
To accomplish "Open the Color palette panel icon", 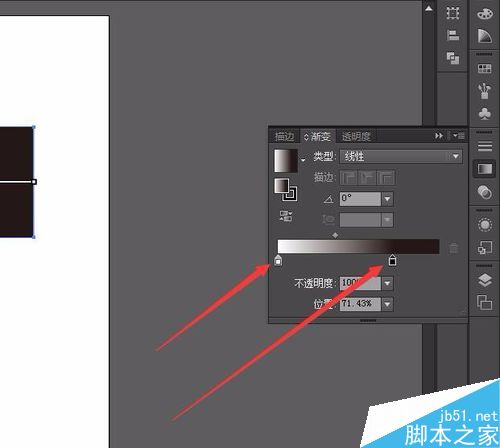I will click(x=485, y=14).
